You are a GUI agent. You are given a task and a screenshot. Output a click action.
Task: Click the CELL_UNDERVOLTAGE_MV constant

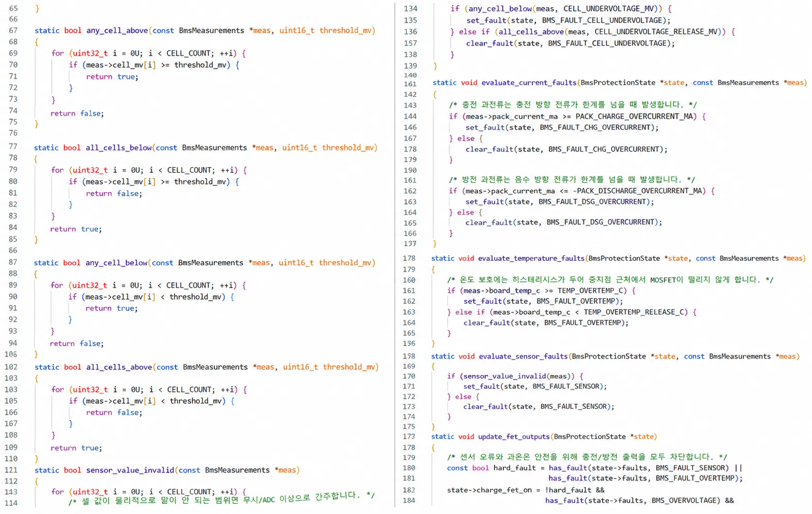(610, 9)
